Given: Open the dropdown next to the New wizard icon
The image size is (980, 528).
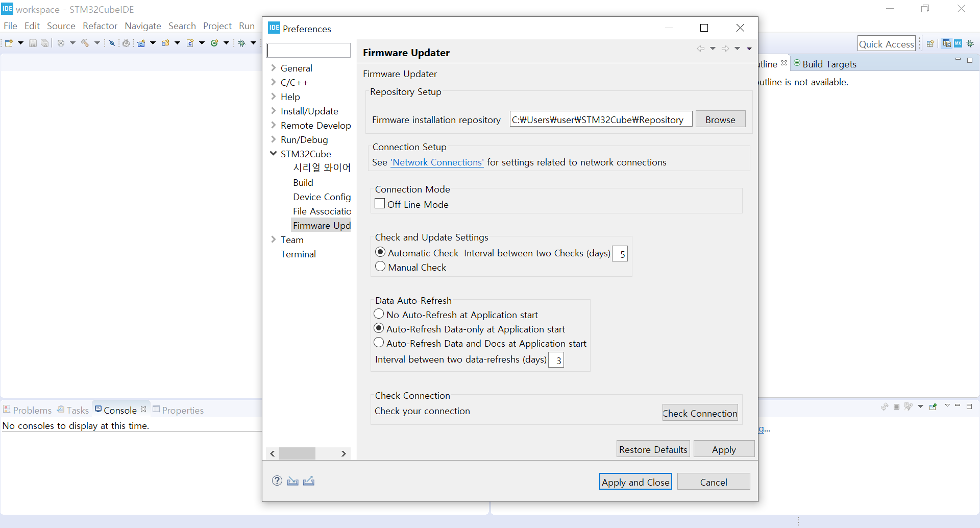Looking at the screenshot, I should coord(20,43).
